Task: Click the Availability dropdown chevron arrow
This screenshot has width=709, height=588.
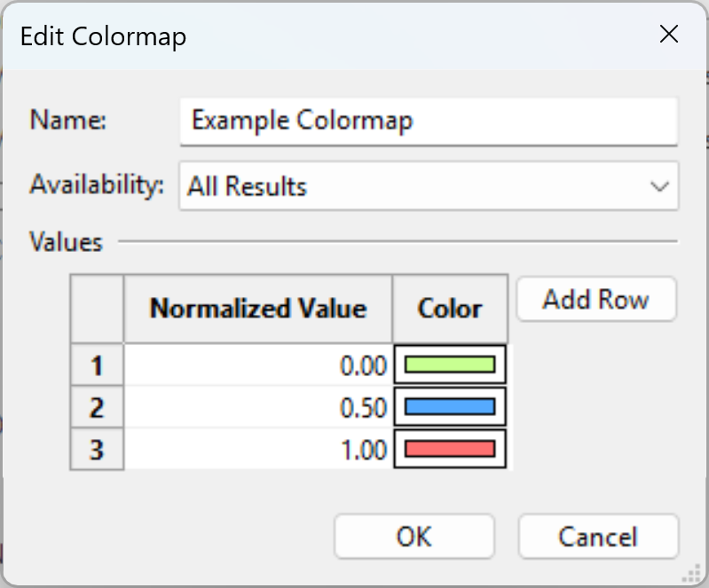Action: pos(659,186)
